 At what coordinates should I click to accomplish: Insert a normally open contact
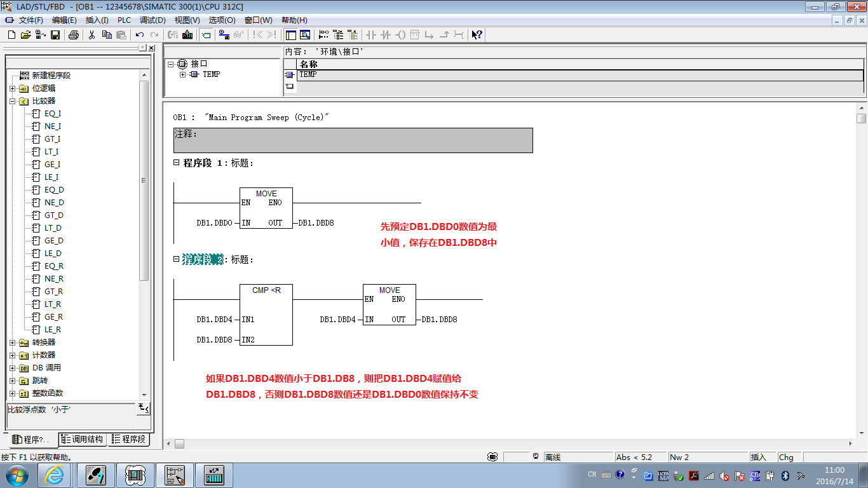pyautogui.click(x=372, y=35)
